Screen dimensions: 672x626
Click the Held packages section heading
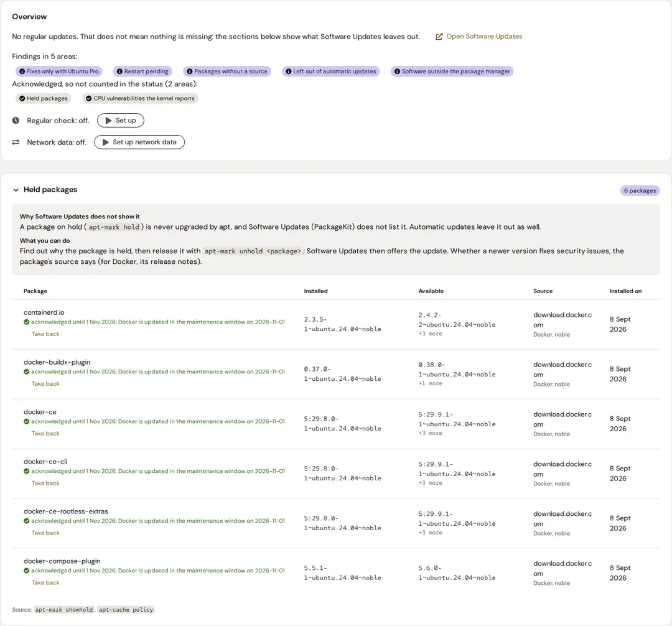click(50, 189)
